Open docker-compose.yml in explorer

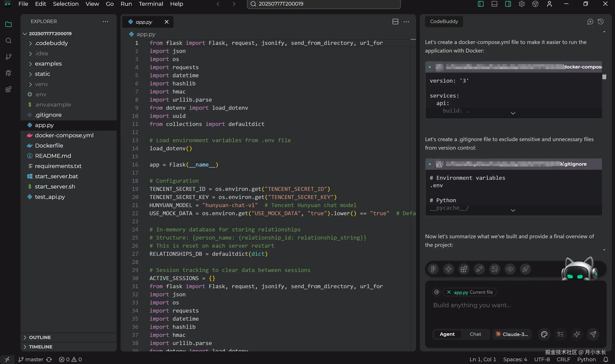[x=64, y=135]
